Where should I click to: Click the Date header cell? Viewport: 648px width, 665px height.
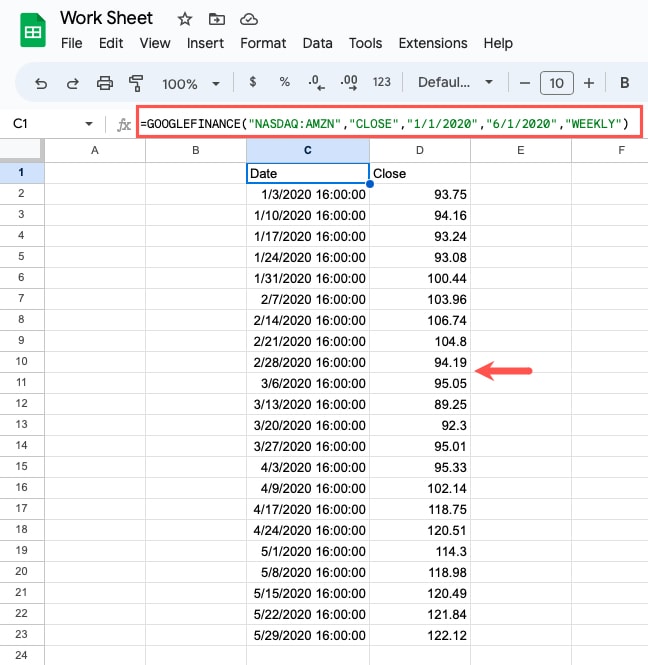click(308, 173)
